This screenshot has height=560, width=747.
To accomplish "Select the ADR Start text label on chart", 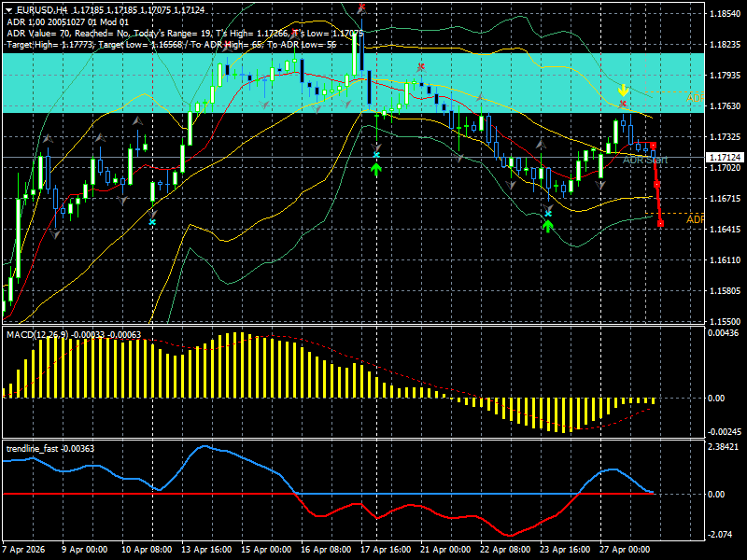I will pyautogui.click(x=646, y=159).
